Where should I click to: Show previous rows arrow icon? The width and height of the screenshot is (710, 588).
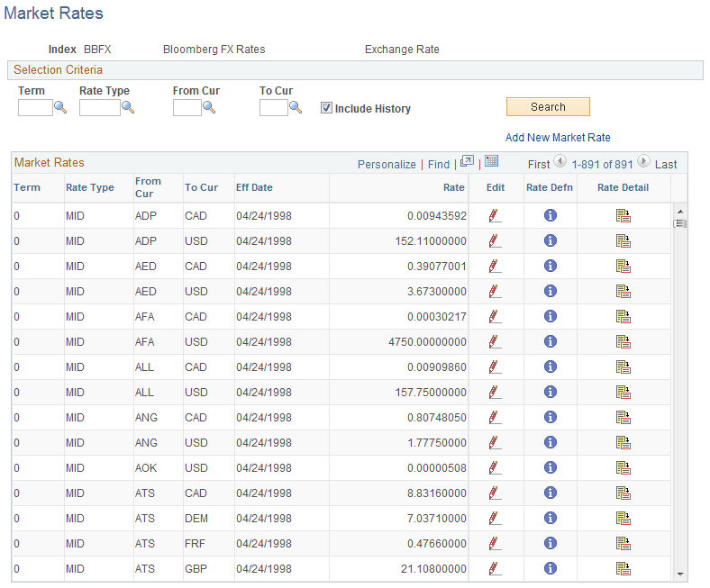[x=560, y=161]
